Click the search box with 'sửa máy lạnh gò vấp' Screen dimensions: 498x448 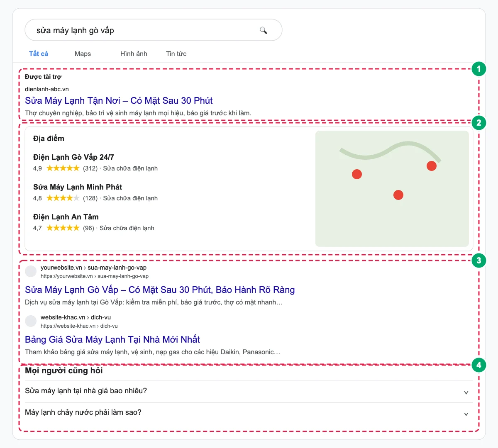[154, 30]
